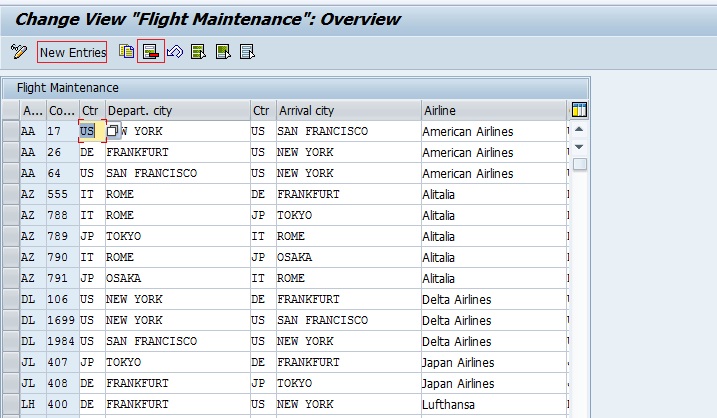Click the Airline column header

click(492, 110)
